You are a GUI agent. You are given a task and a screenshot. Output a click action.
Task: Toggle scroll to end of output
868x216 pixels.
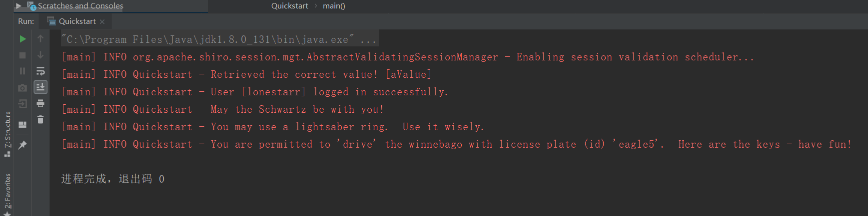(x=40, y=87)
